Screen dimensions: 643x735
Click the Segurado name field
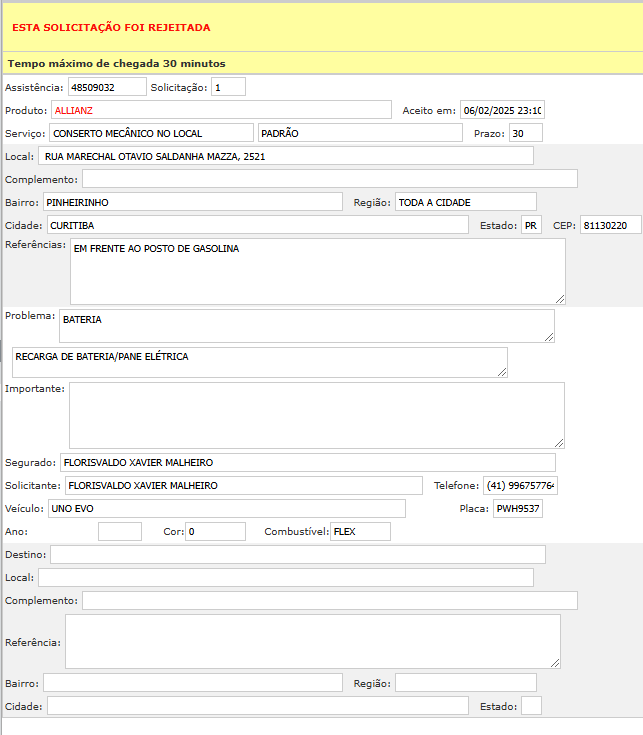coord(307,462)
